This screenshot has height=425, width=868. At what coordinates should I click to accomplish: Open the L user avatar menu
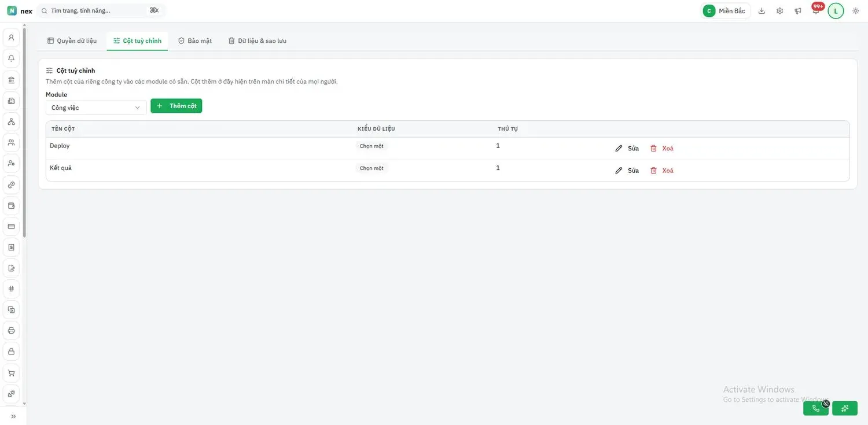click(836, 11)
